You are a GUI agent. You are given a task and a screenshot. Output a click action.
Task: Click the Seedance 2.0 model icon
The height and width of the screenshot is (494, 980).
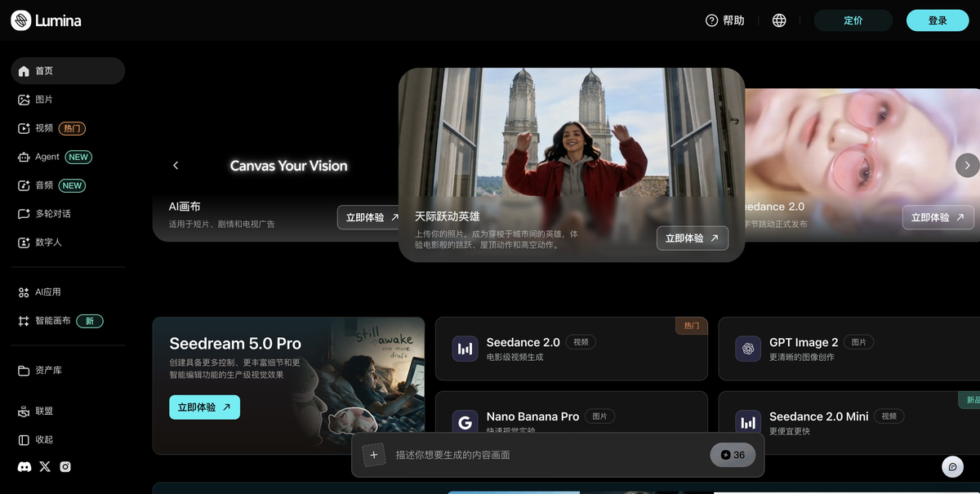click(465, 349)
